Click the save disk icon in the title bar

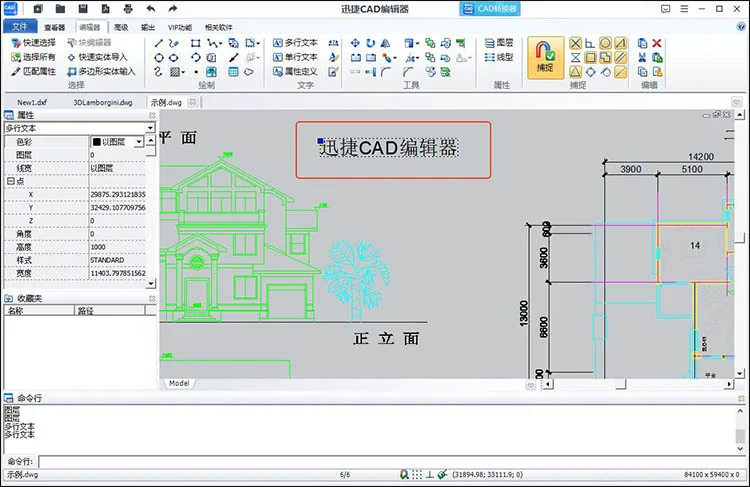tap(83, 9)
